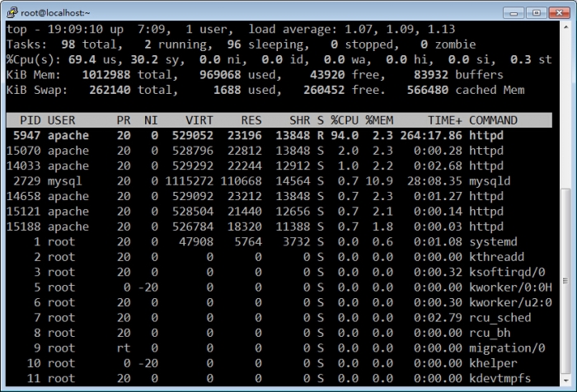Screen dimensions: 577x392
Task: Click the 94.0 CPU value for httpd
Action: tap(345, 135)
